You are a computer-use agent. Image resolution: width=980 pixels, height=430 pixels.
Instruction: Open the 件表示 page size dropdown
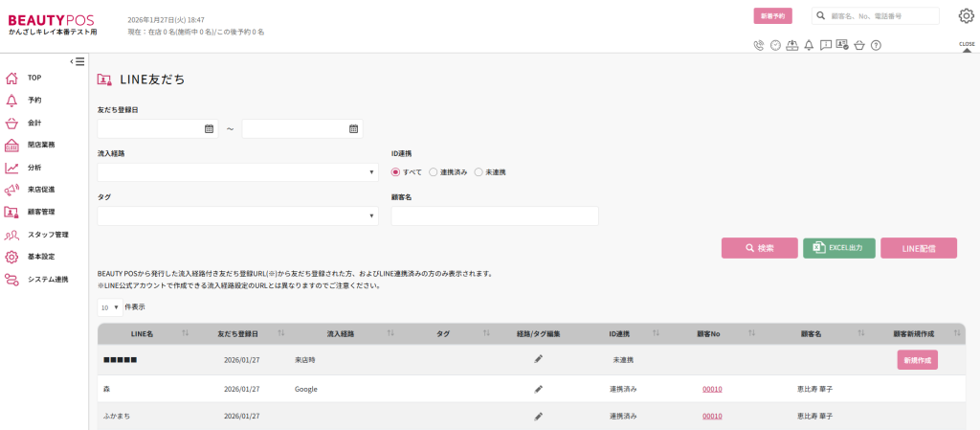[108, 307]
